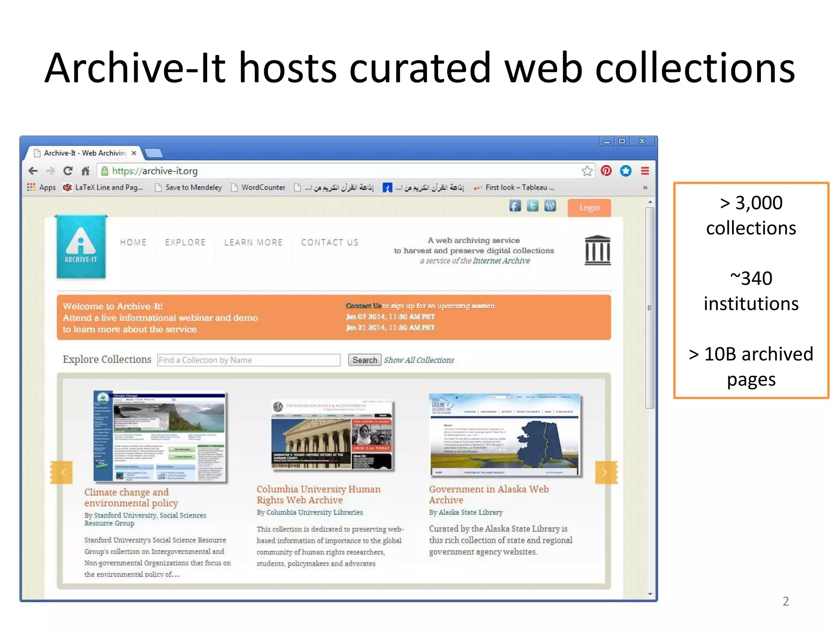This screenshot has height=630, width=840.
Task: Open the LEARN MORE menu item
Action: (253, 242)
